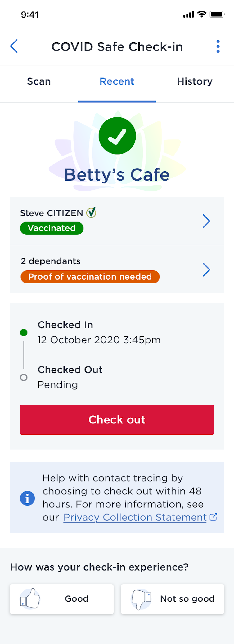Tap the blue information icon
This screenshot has width=234, height=644.
click(x=27, y=498)
